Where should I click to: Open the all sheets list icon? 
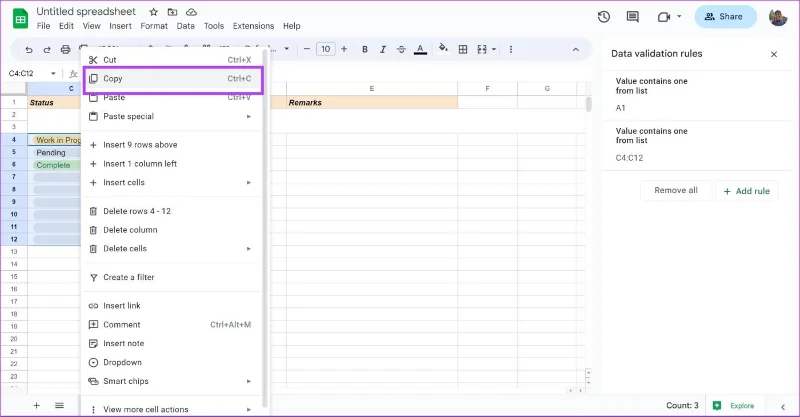coord(60,406)
